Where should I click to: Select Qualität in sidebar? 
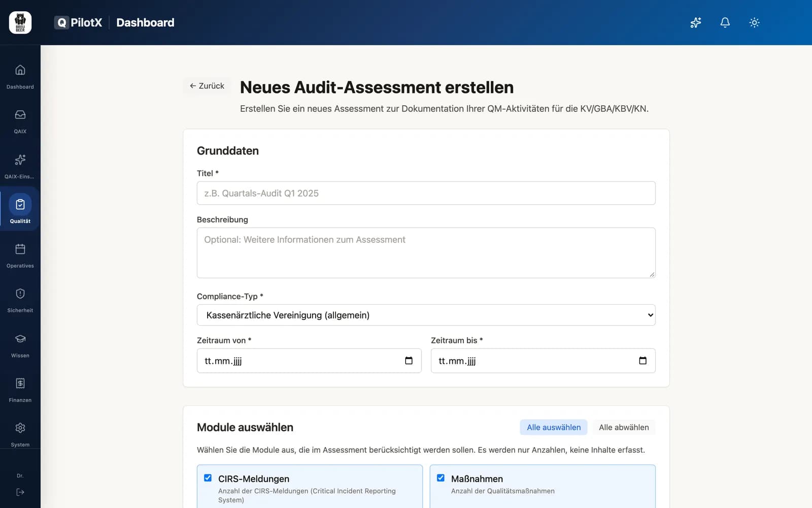pos(20,209)
